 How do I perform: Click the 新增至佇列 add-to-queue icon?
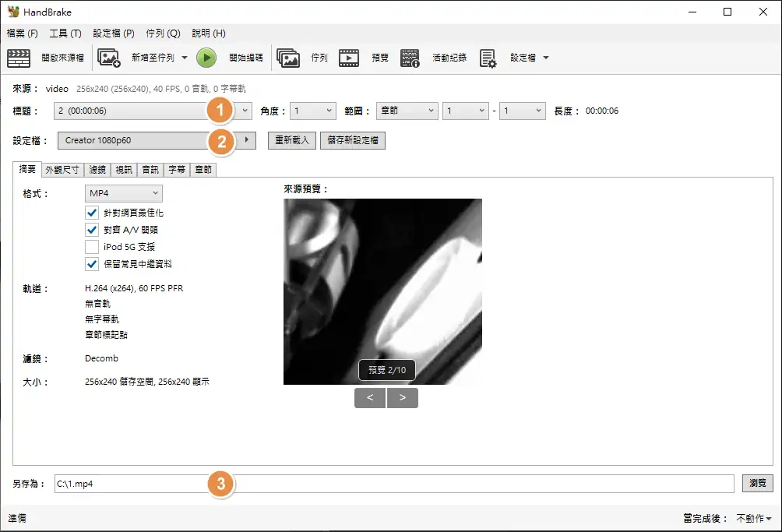point(109,58)
